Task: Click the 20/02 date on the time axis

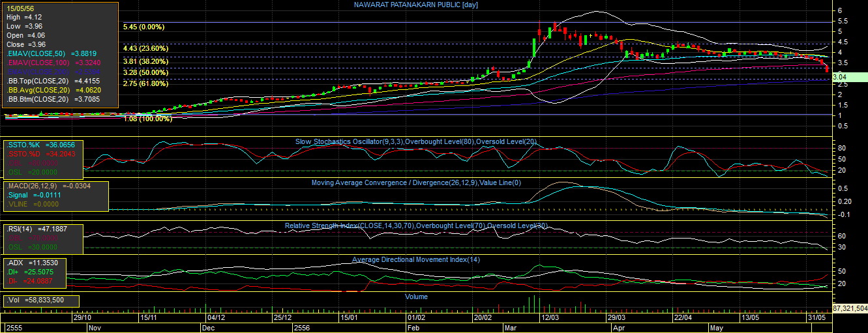Action: tap(483, 318)
